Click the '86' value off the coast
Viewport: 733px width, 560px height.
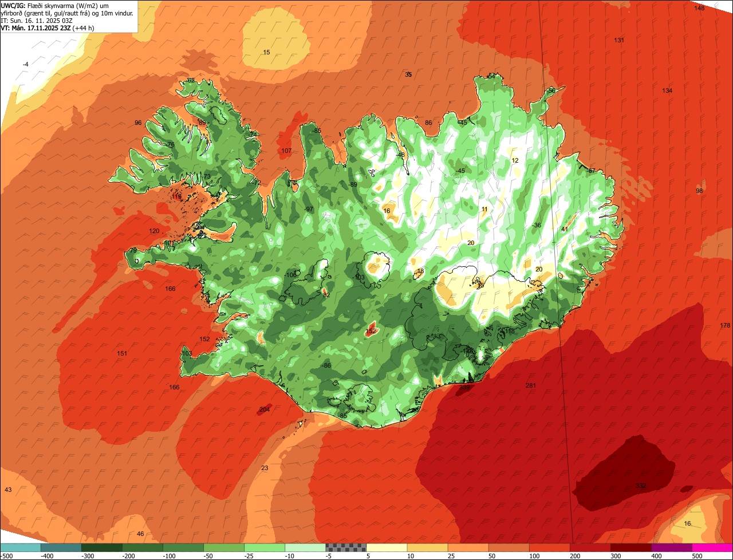428,123
